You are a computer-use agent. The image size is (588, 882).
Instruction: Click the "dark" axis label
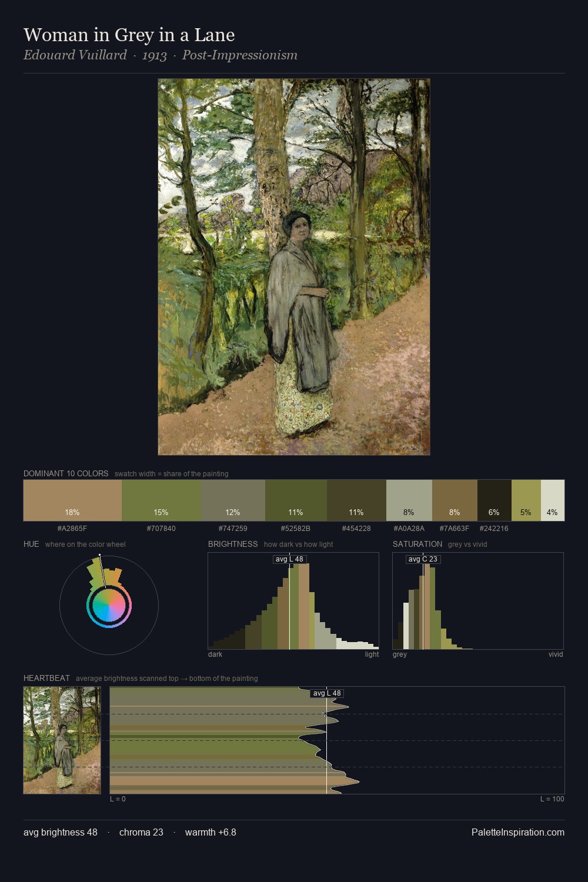pyautogui.click(x=215, y=654)
